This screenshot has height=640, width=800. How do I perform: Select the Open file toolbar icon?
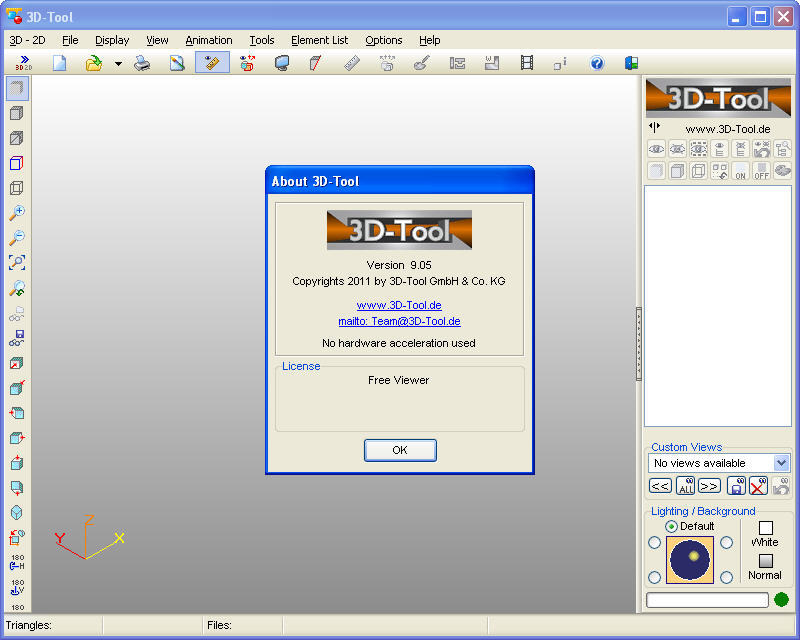click(x=93, y=62)
